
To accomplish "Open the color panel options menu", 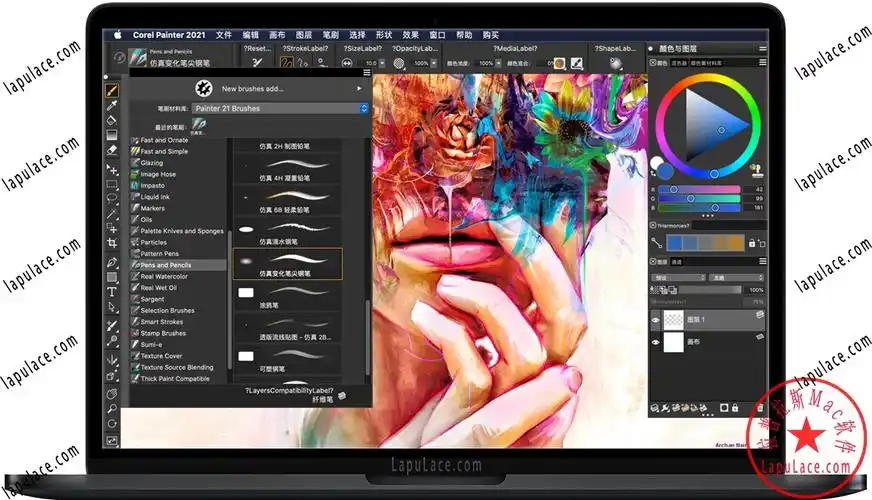I will (762, 62).
